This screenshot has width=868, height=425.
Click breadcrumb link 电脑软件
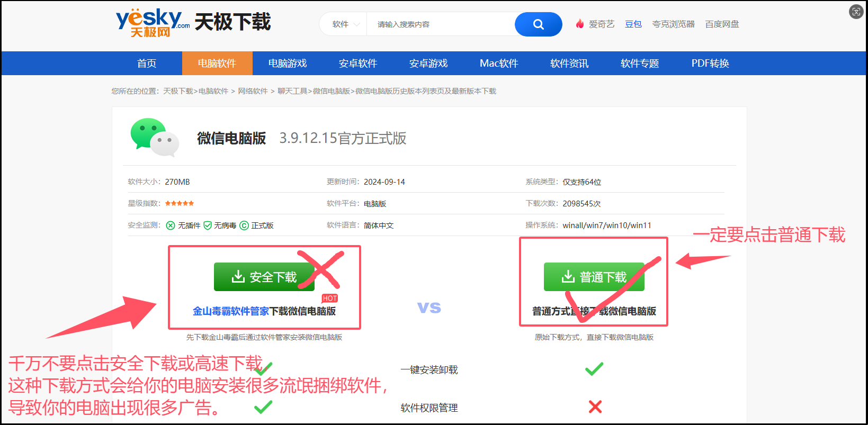pyautogui.click(x=213, y=91)
